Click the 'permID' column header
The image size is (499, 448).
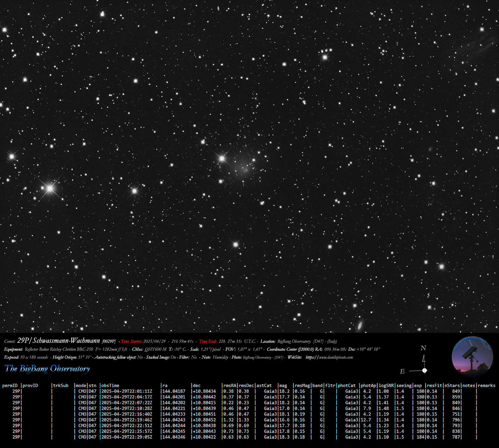pyautogui.click(x=10, y=386)
